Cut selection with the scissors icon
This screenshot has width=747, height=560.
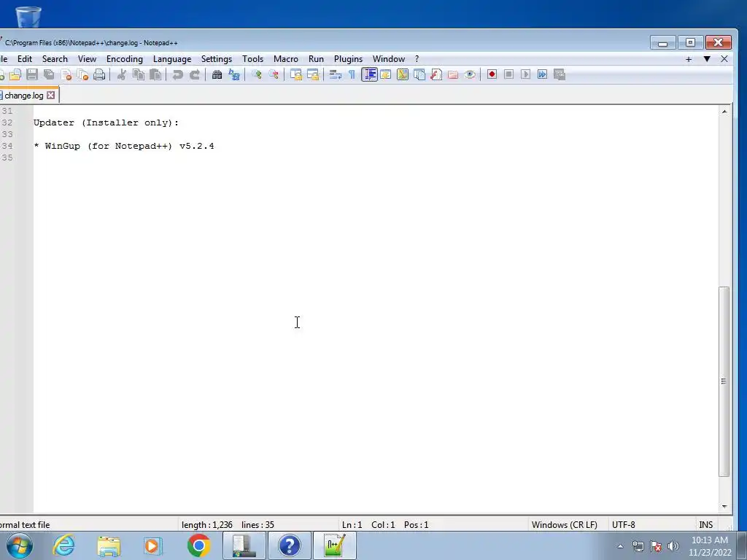[x=122, y=75]
